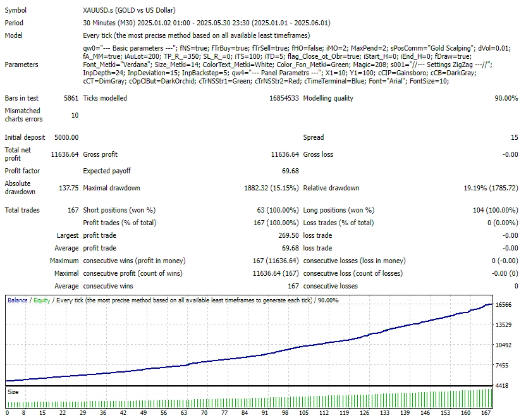Select the Total net profit figure 11636.64

click(x=66, y=154)
